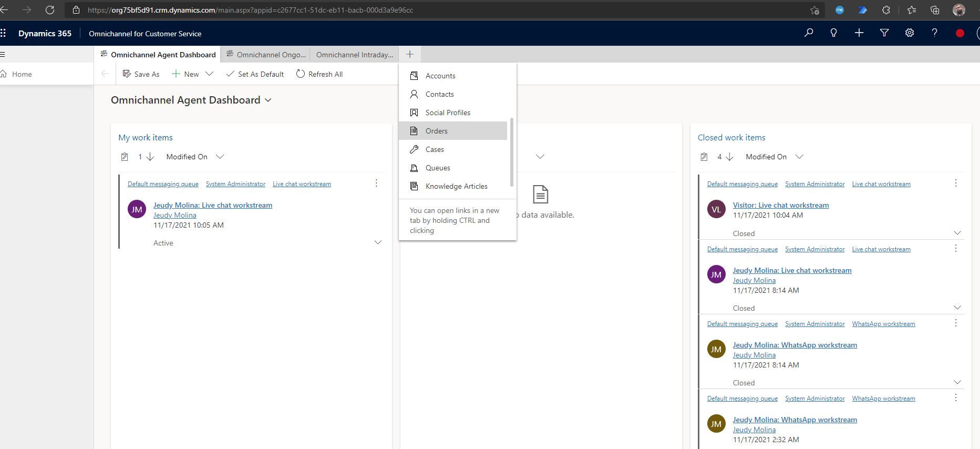The width and height of the screenshot is (980, 449).
Task: Open more options for Jeudy Molina active item
Action: coord(376,183)
